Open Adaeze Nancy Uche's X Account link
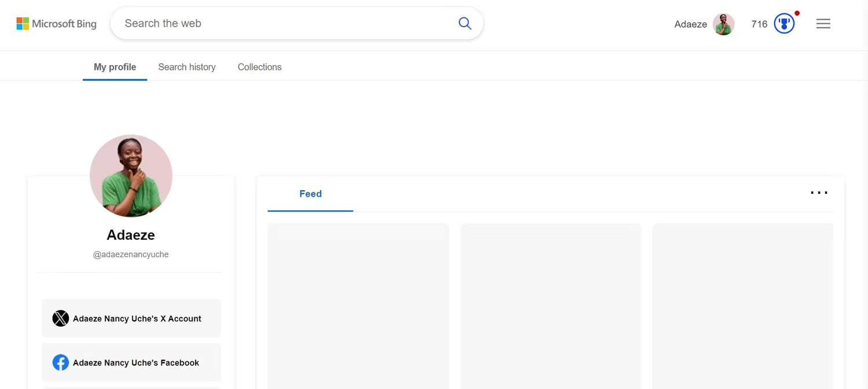The width and height of the screenshot is (868, 389). (131, 318)
